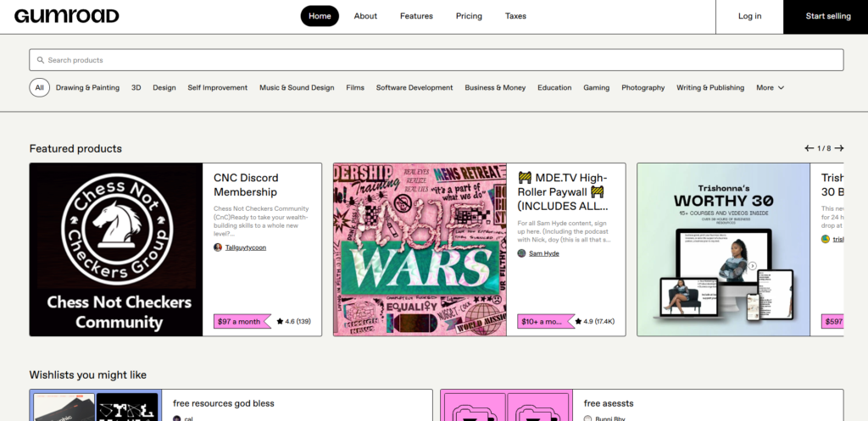Expand the More categories dropdown

click(x=770, y=87)
